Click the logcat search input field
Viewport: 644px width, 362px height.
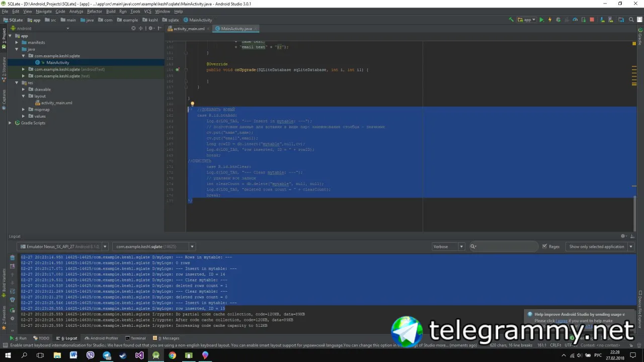pos(504,246)
